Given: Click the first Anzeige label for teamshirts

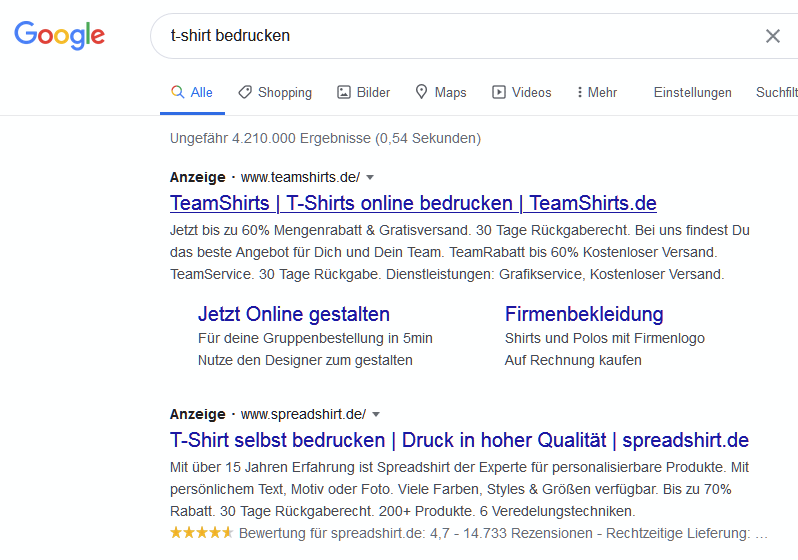Looking at the screenshot, I should click(x=197, y=177).
